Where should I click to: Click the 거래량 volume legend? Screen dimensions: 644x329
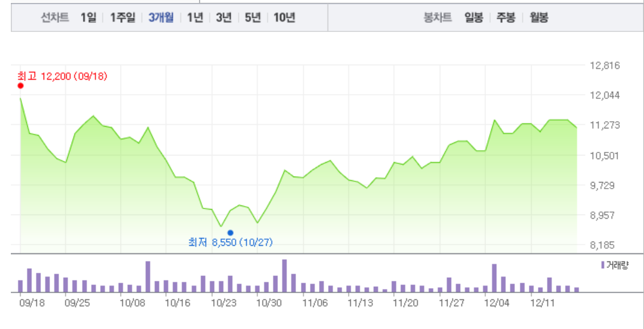click(x=614, y=265)
